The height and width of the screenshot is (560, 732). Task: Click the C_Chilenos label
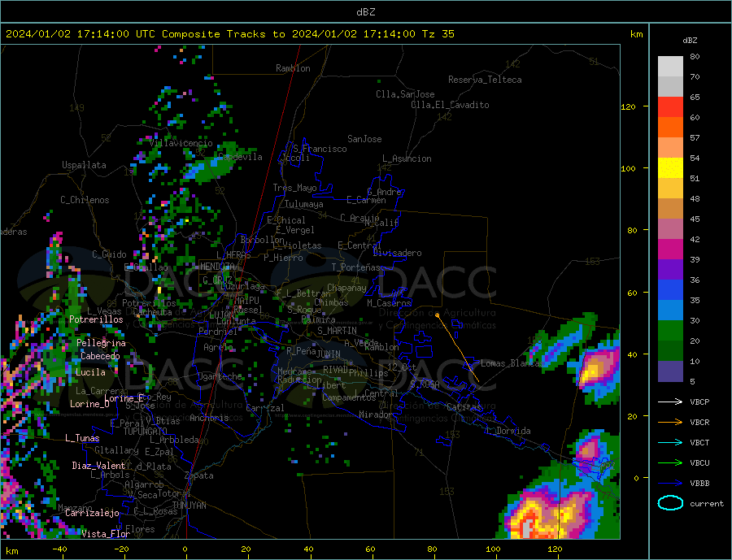click(x=85, y=200)
